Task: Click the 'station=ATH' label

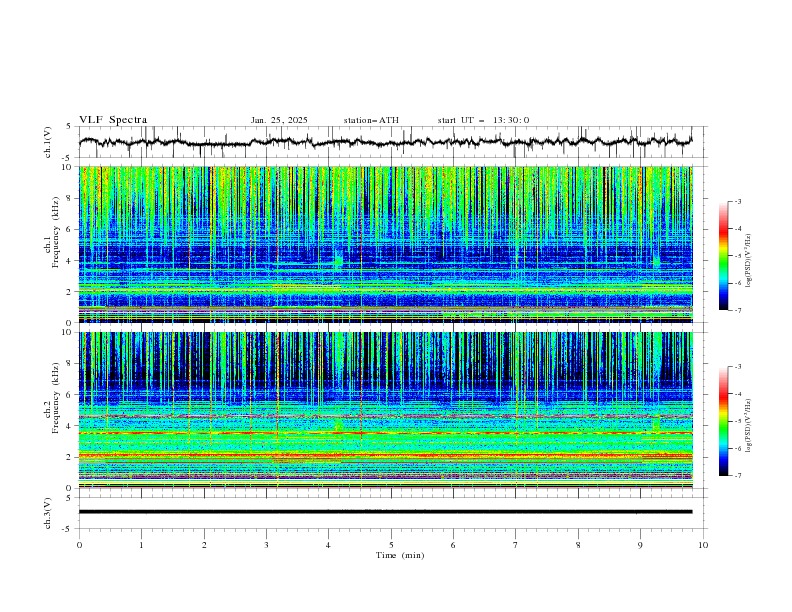Action: [371, 120]
